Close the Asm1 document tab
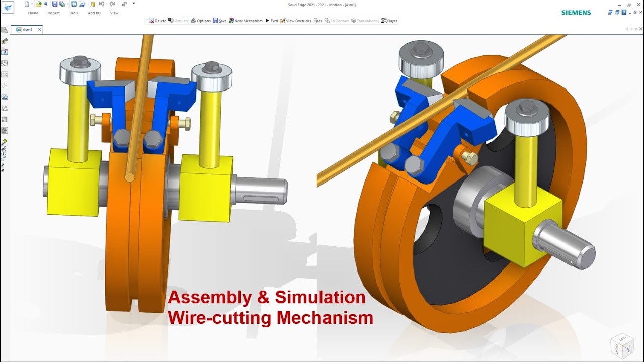This screenshot has width=644, height=362. pyautogui.click(x=39, y=30)
